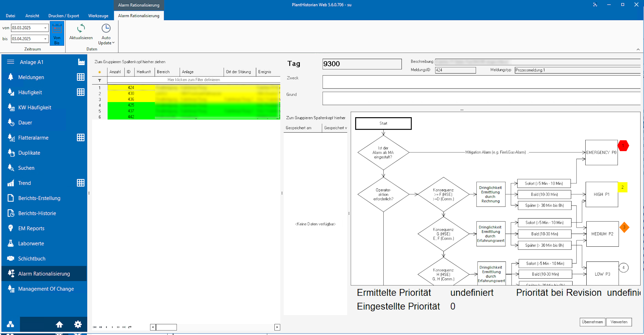This screenshot has height=335, width=644.
Task: Click the red EMERGENCY P0 hexagon marker
Action: tap(623, 146)
